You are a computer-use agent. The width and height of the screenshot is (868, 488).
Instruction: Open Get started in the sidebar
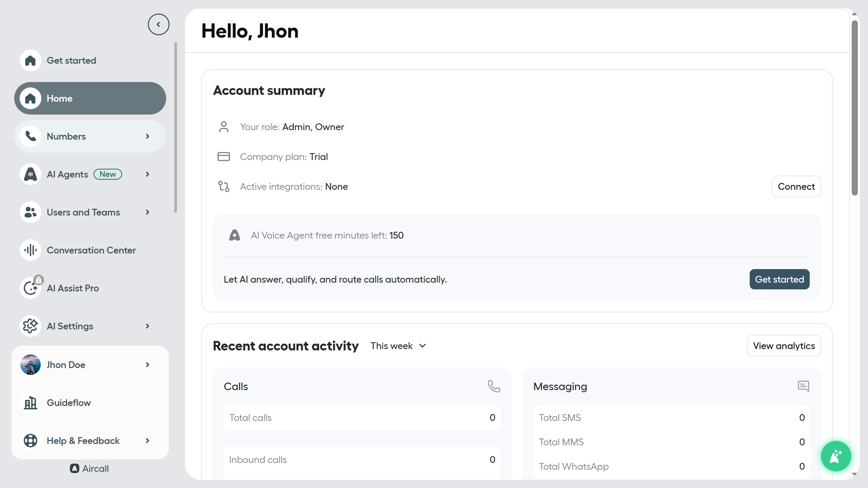click(90, 60)
